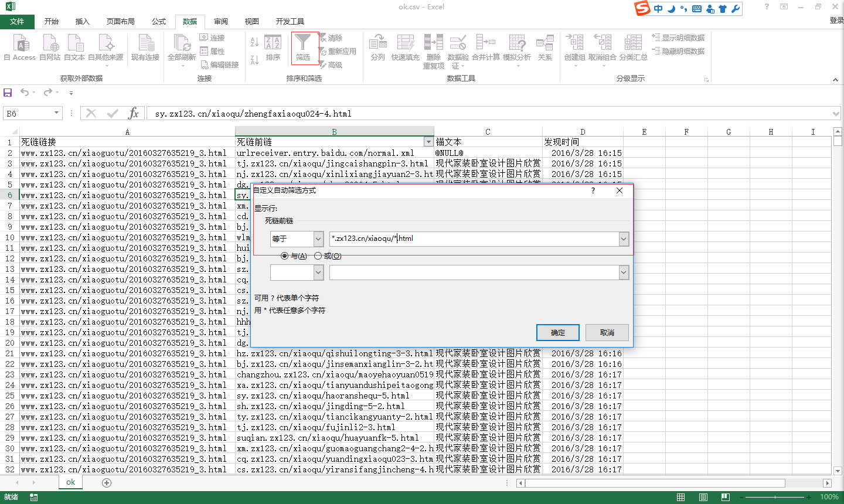Image resolution: width=844 pixels, height=504 pixels.
Task: Click the 连接 button in ribbon
Action: point(212,38)
